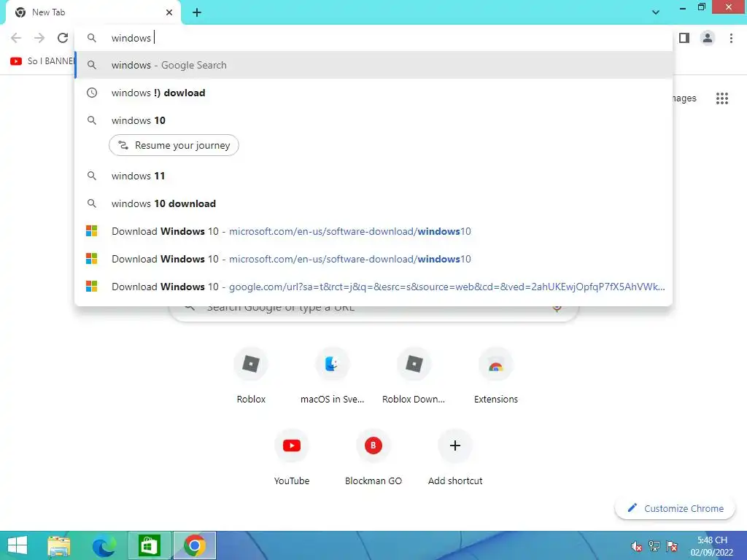Screen dimensions: 747x560
Task: Choose the 'windows 11' suggestion
Action: point(373,176)
